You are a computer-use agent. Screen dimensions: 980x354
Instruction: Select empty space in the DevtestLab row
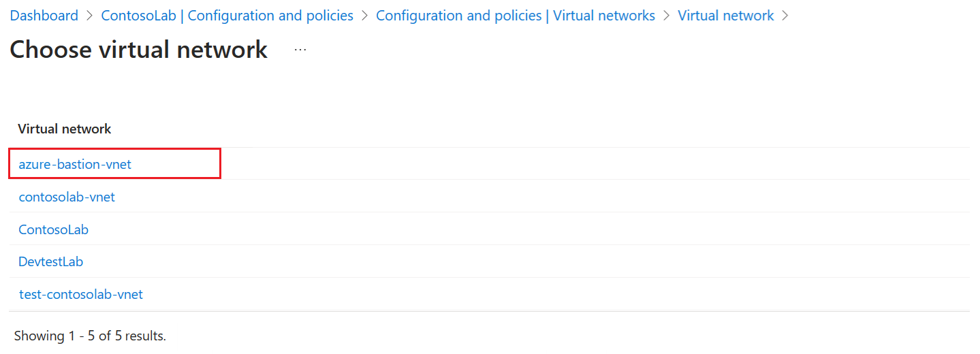pyautogui.click(x=524, y=261)
